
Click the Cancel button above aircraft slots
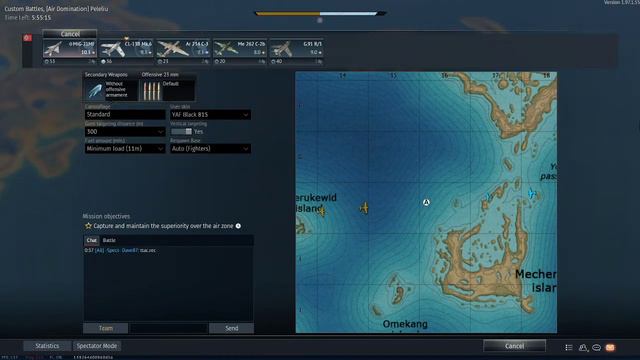[x=70, y=34]
